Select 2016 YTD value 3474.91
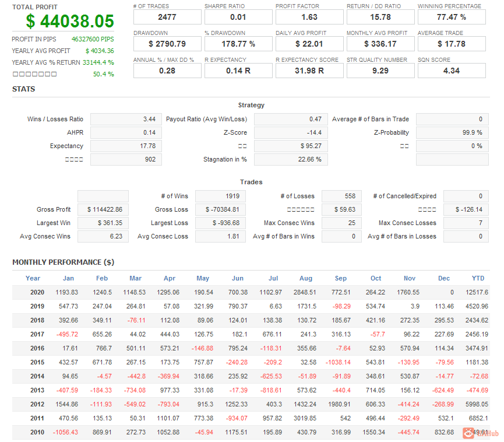The width and height of the screenshot is (504, 442). point(477,348)
